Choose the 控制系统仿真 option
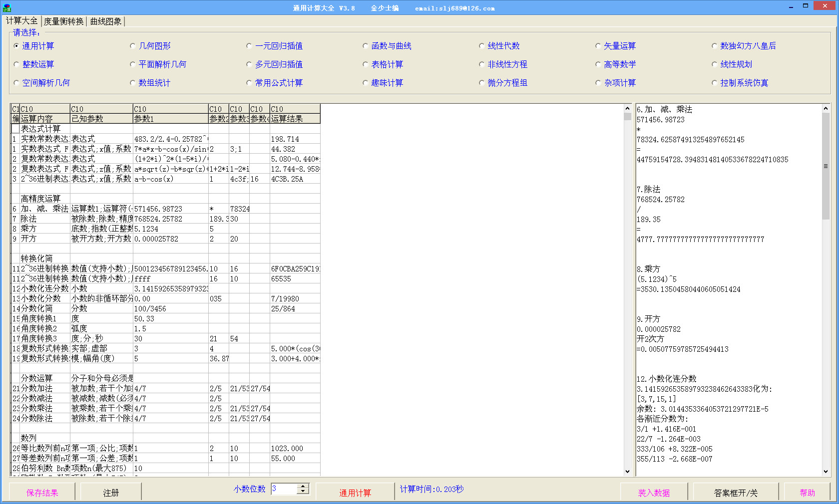 [x=740, y=83]
